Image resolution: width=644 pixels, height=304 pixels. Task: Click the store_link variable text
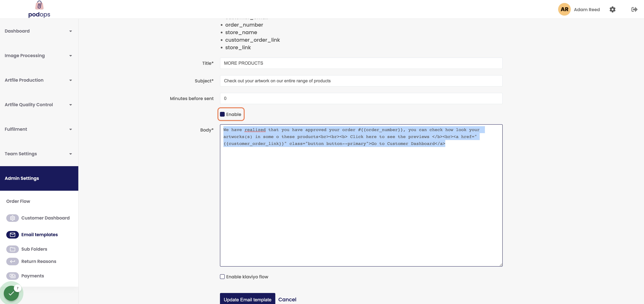[238, 48]
